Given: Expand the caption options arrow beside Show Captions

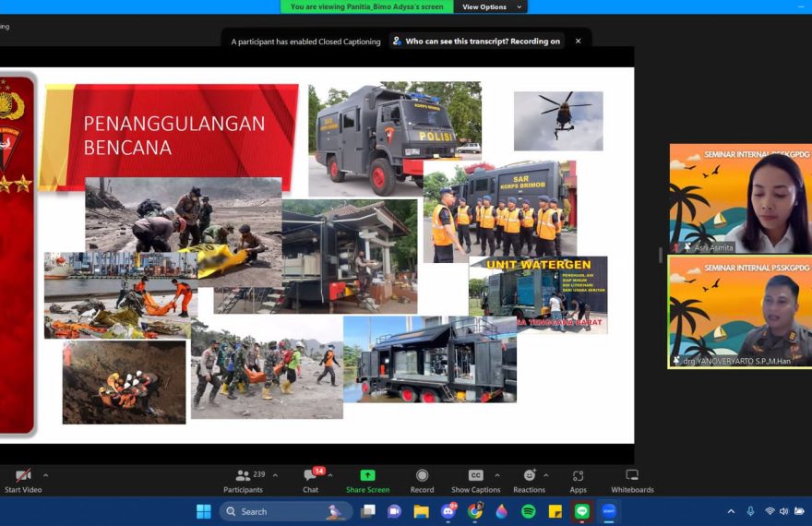Looking at the screenshot, I should [x=497, y=476].
